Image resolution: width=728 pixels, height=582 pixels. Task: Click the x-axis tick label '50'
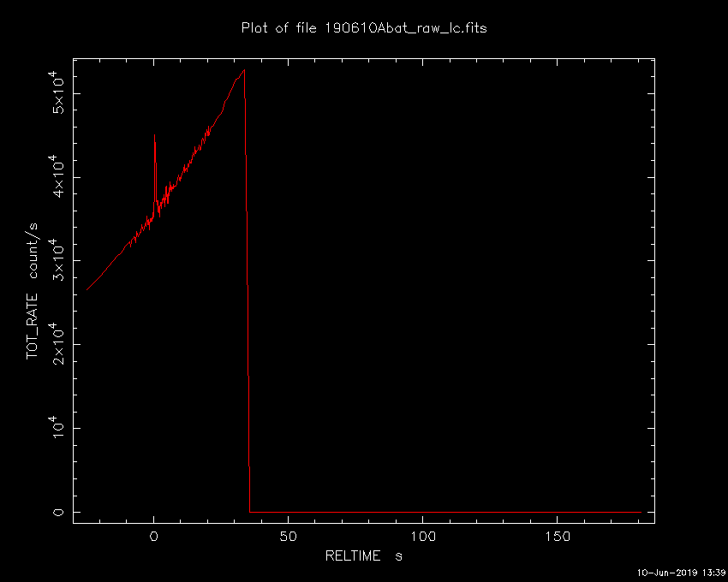click(x=288, y=537)
